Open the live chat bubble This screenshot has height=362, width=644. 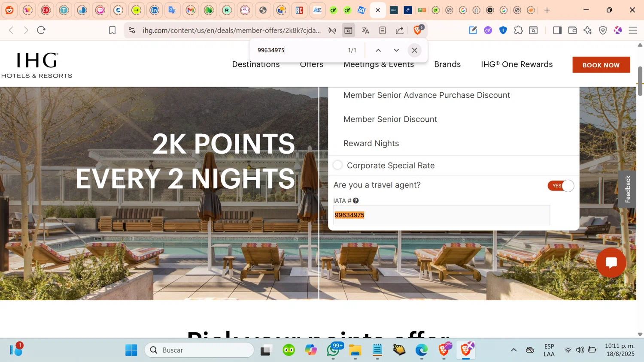tap(611, 262)
